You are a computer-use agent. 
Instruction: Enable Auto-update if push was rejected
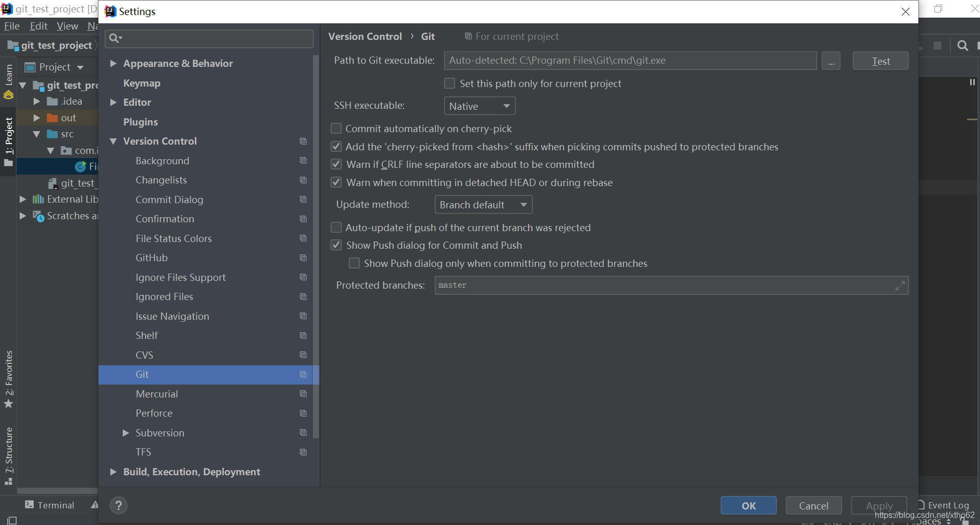(x=336, y=228)
